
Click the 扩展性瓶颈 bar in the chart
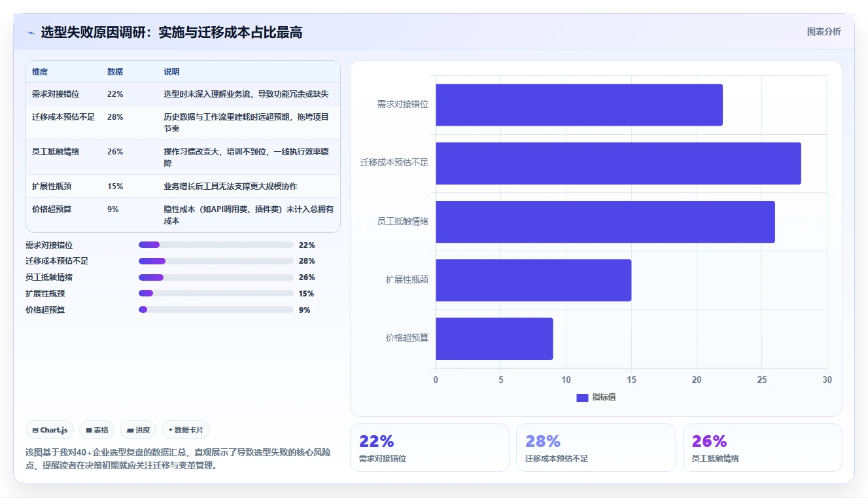tap(533, 280)
